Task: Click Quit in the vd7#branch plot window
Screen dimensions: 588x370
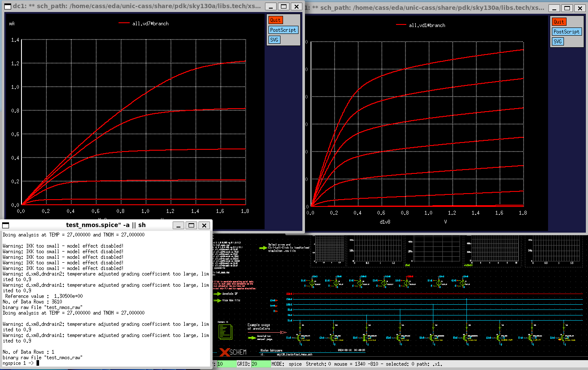Action: pos(275,20)
